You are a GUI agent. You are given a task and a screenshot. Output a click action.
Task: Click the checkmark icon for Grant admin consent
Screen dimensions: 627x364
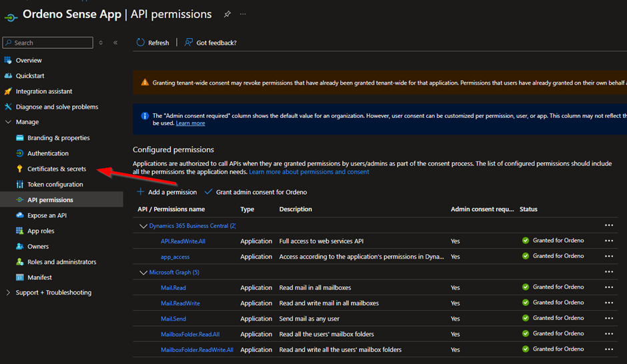point(208,192)
